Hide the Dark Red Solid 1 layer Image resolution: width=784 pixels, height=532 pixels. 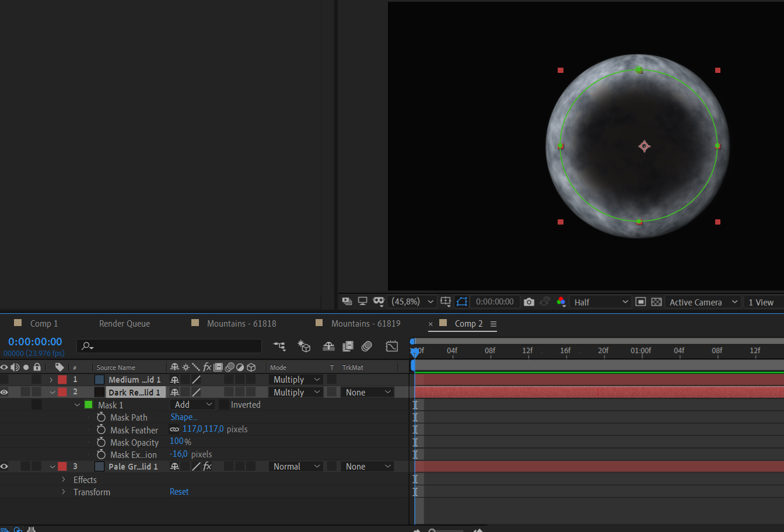4,393
